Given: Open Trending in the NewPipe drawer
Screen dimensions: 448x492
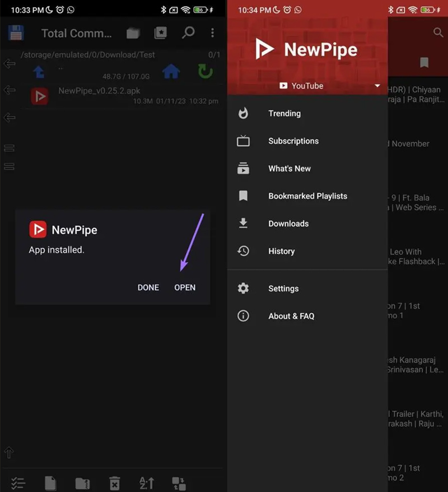Looking at the screenshot, I should tap(284, 113).
